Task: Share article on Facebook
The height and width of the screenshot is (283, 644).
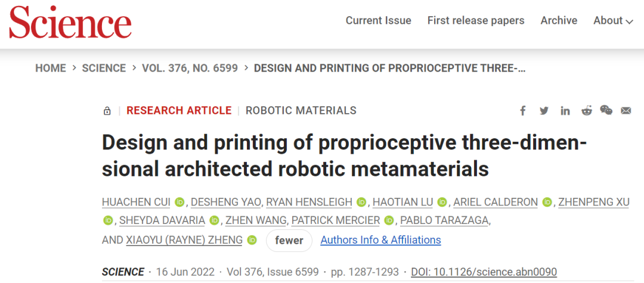Action: [x=523, y=111]
